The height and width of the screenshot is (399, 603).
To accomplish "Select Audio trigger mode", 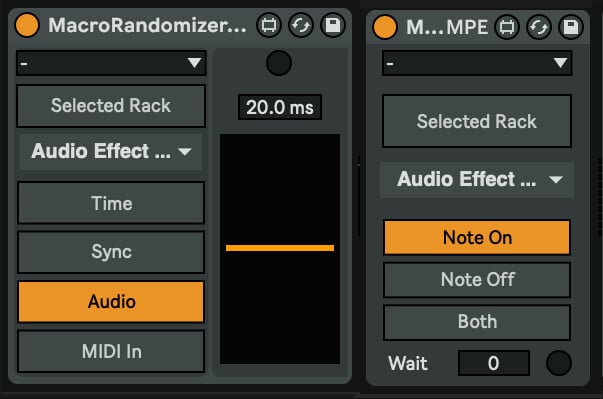I will [111, 302].
